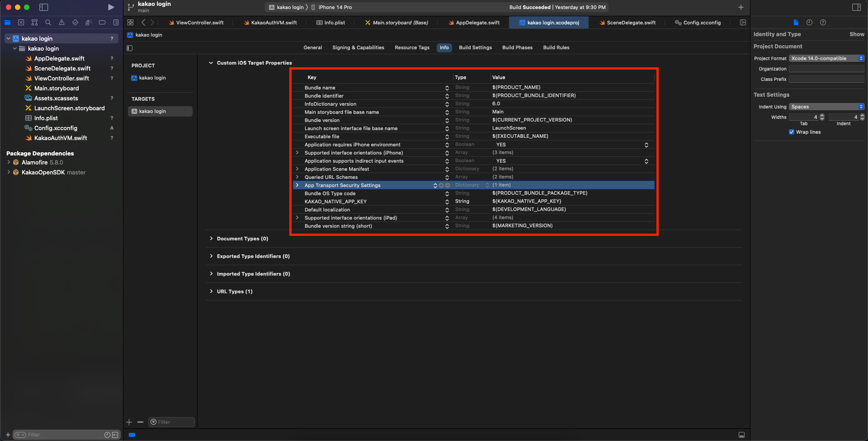Click the Show button in Identity and Type

point(857,34)
